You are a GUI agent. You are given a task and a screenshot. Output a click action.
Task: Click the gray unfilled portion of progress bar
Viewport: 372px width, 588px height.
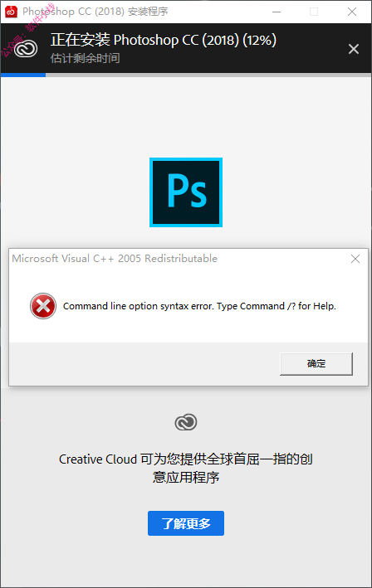208,75
